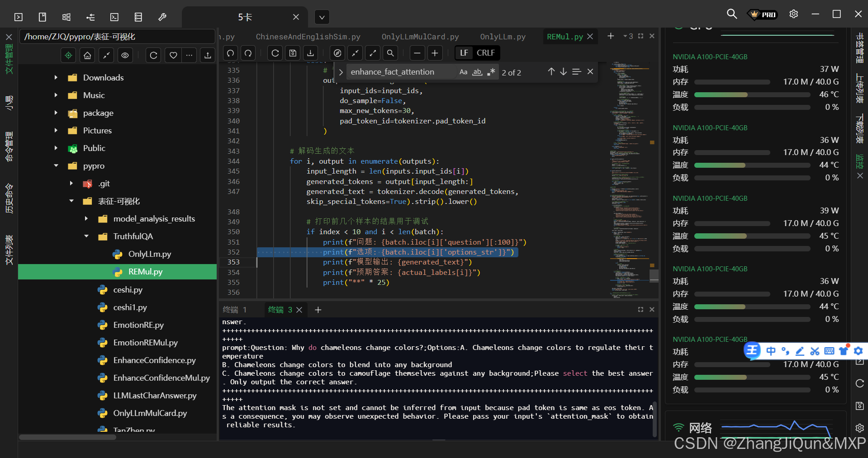Open the bookmark page icon in top toolbar
This screenshot has width=868, height=458.
click(x=43, y=17)
